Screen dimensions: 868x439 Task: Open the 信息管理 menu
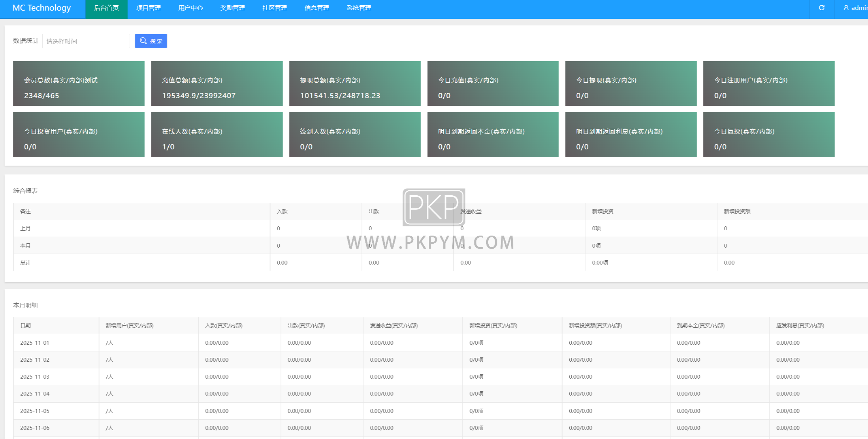pyautogui.click(x=317, y=8)
